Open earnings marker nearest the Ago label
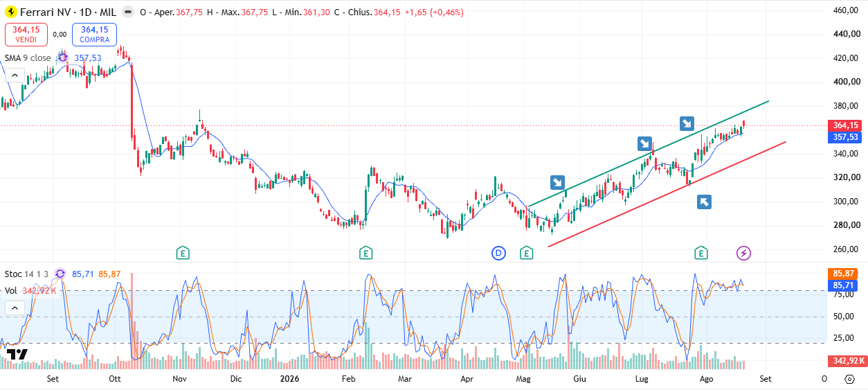 click(x=702, y=253)
